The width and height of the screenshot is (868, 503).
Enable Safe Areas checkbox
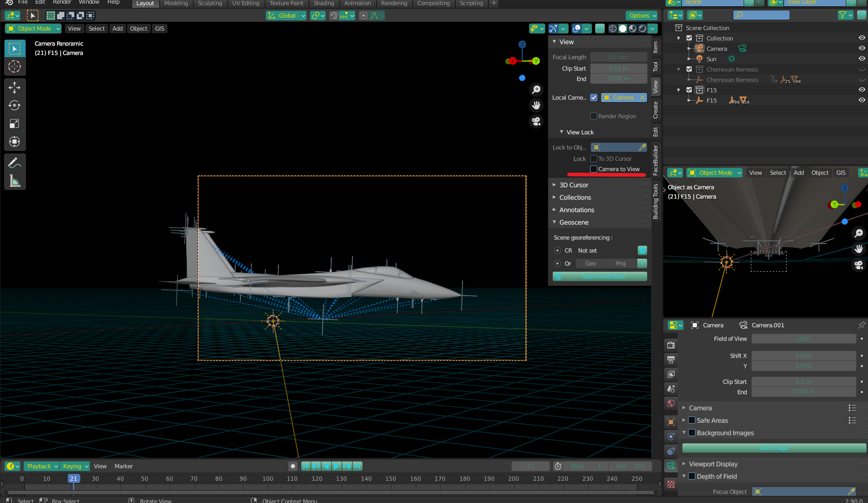pyautogui.click(x=692, y=420)
